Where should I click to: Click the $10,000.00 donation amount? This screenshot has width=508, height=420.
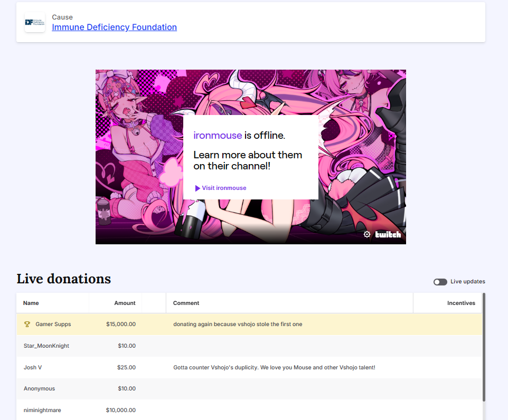[121, 411]
